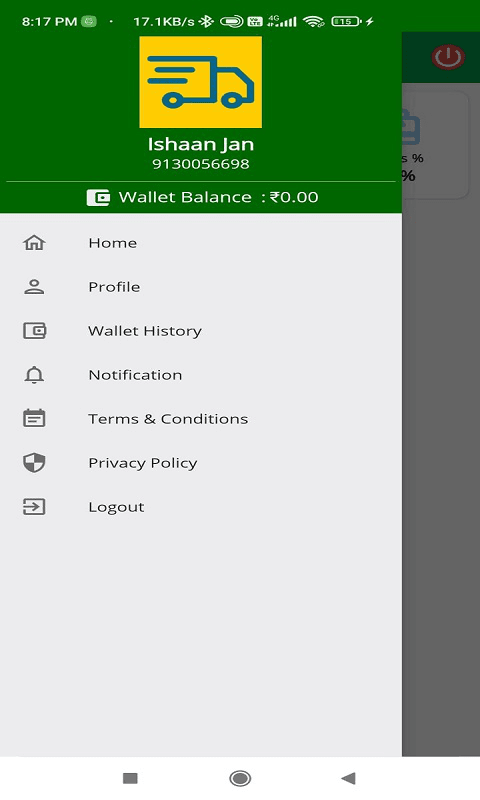Image resolution: width=480 pixels, height=800 pixels.
Task: Tap the Android home circle button
Action: (240, 778)
